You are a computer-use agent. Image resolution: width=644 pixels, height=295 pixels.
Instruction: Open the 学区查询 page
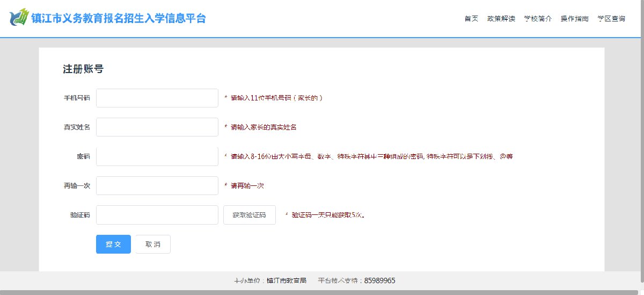pos(611,18)
